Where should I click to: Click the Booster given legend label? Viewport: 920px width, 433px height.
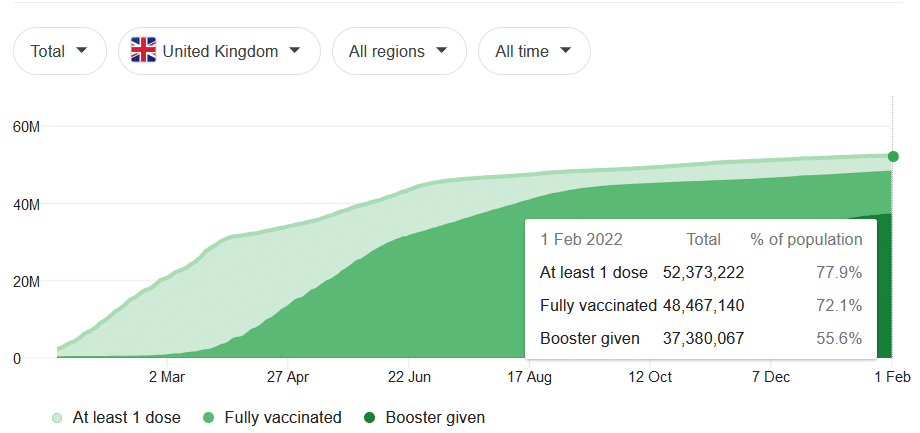pos(434,418)
